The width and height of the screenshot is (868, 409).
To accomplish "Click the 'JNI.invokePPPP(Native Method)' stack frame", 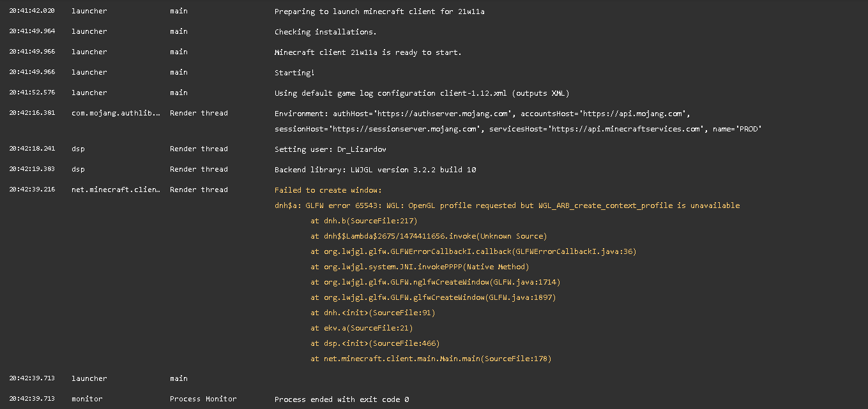I will pyautogui.click(x=420, y=267).
